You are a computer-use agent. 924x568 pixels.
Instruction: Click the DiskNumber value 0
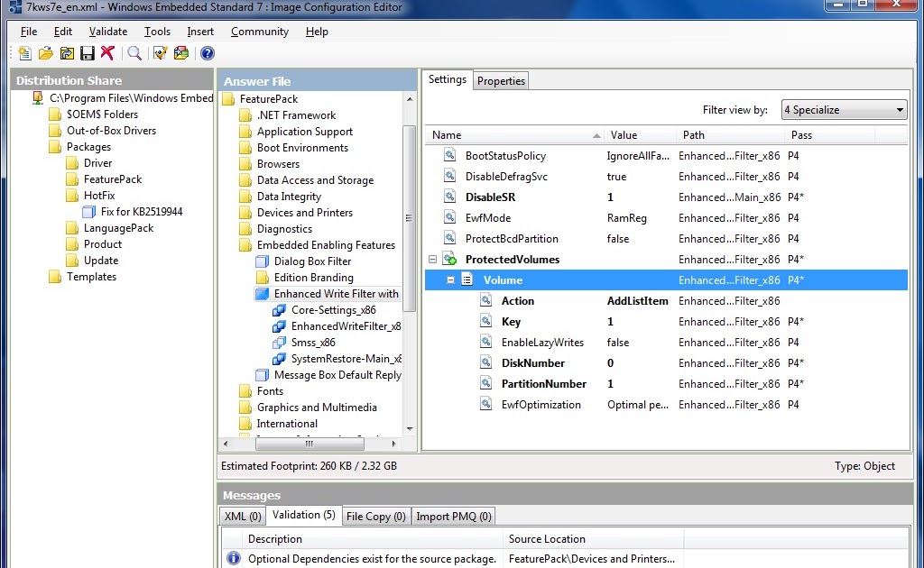coord(611,362)
